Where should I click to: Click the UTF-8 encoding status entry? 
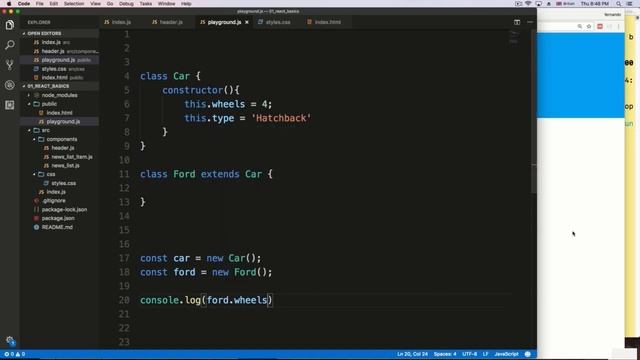(x=469, y=354)
